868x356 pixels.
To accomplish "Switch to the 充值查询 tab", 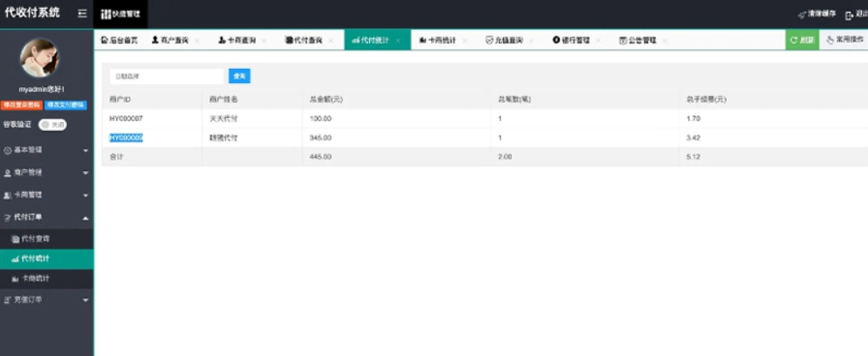I will 503,40.
